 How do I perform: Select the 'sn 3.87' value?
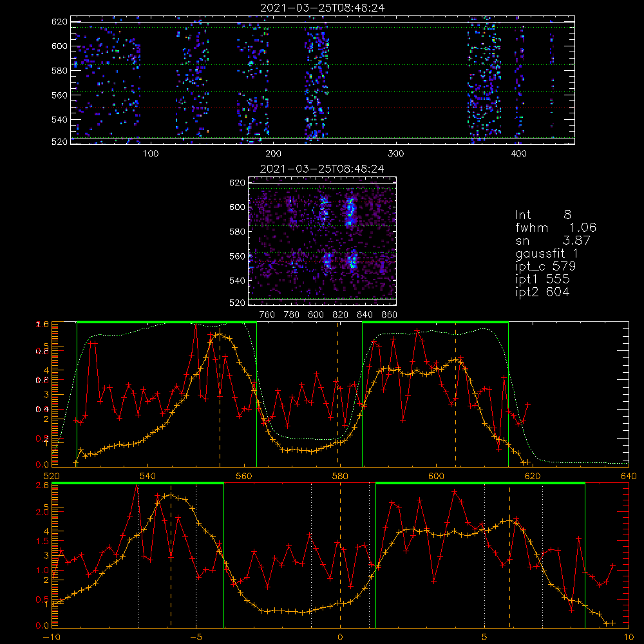[x=553, y=240]
